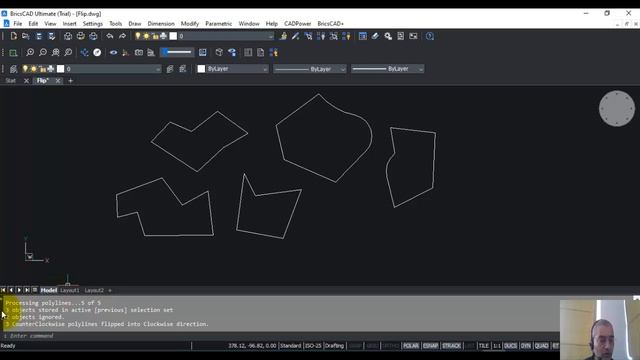Open the Modify menu
640x360 pixels.
(x=189, y=24)
